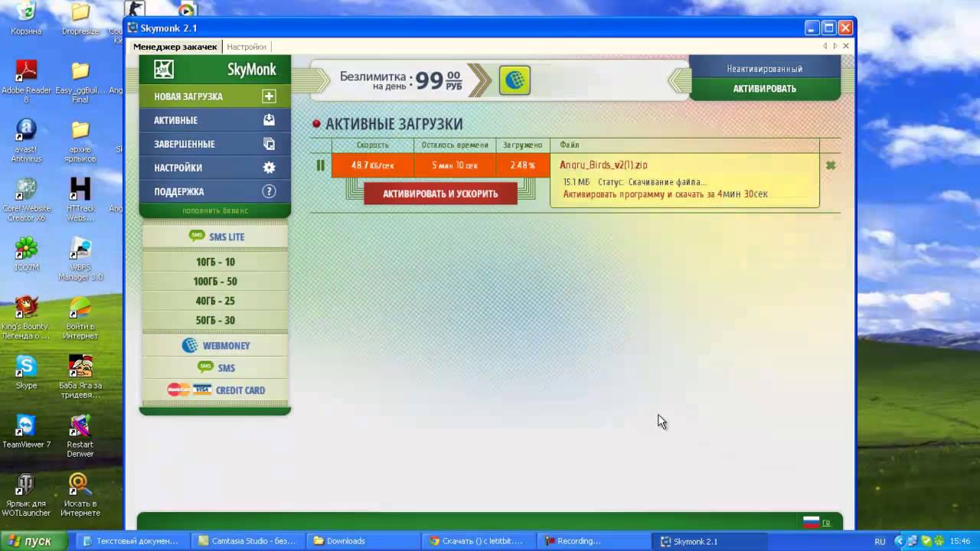The image size is (980, 551).
Task: Click the Осталось времени column header
Action: click(455, 145)
